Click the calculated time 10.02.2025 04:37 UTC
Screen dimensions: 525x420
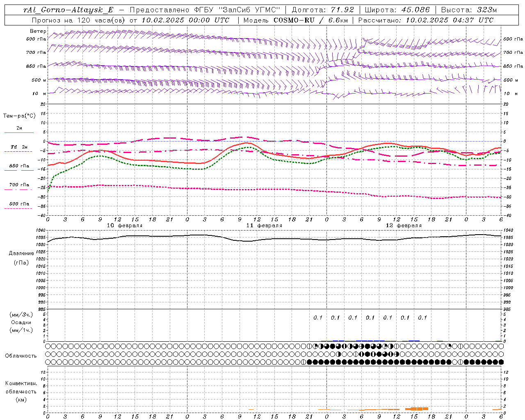(x=449, y=20)
